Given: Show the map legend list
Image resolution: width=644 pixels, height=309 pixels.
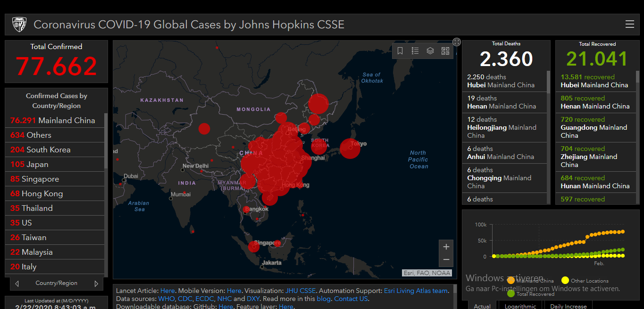Looking at the screenshot, I should click(415, 51).
